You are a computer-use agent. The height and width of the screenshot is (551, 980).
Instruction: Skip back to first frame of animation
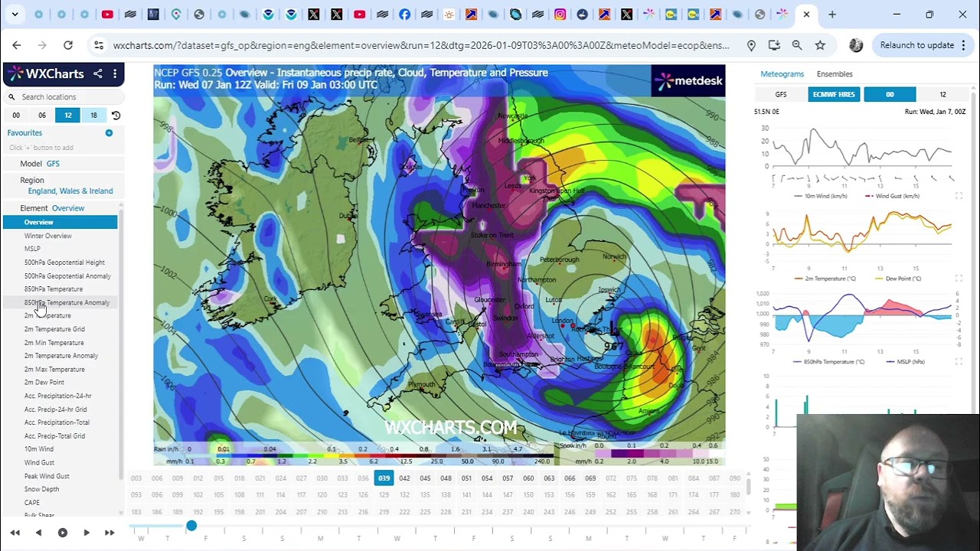(x=15, y=533)
